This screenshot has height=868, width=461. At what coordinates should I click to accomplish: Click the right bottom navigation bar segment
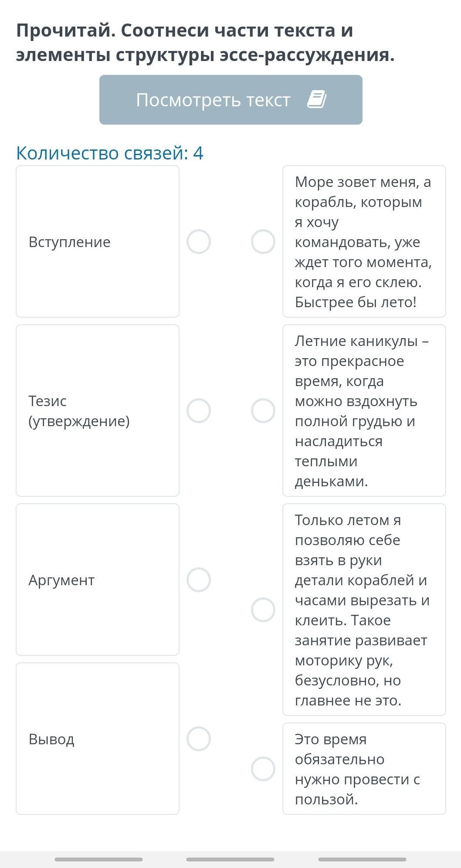pos(362,859)
